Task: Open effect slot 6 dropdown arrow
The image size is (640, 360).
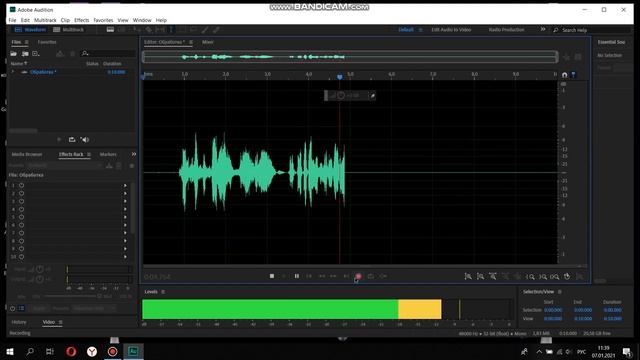Action: tap(125, 225)
